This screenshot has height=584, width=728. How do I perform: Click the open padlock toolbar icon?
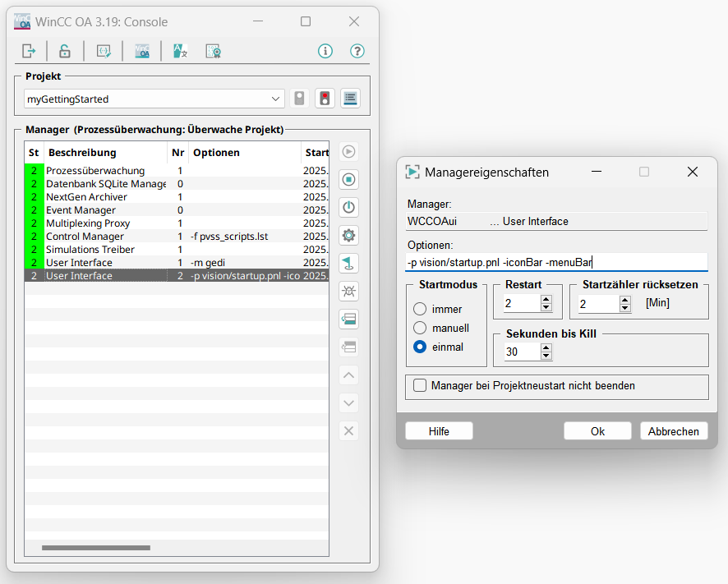[x=64, y=51]
